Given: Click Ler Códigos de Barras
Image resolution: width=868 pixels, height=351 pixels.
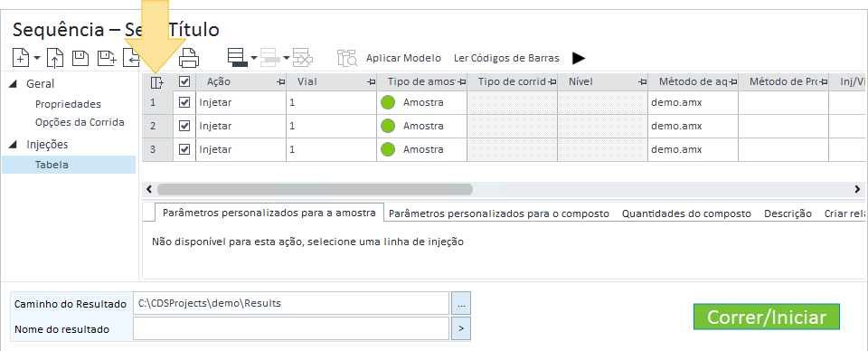Looking at the screenshot, I should 506,58.
